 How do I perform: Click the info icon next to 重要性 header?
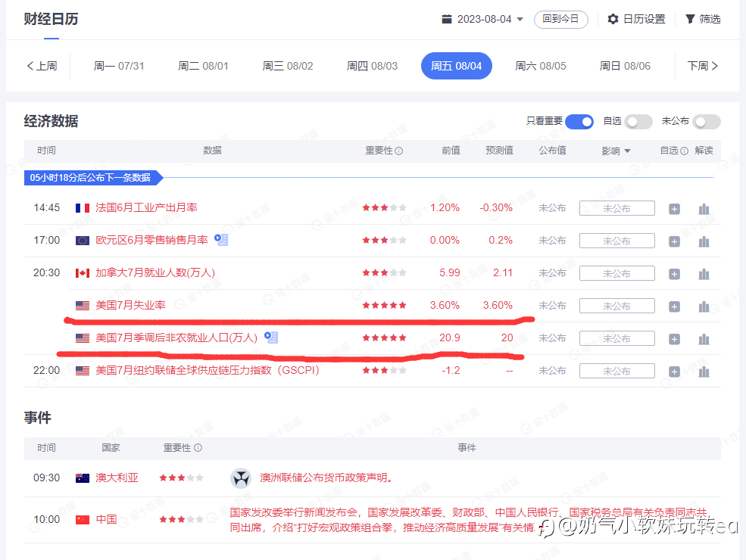click(399, 151)
